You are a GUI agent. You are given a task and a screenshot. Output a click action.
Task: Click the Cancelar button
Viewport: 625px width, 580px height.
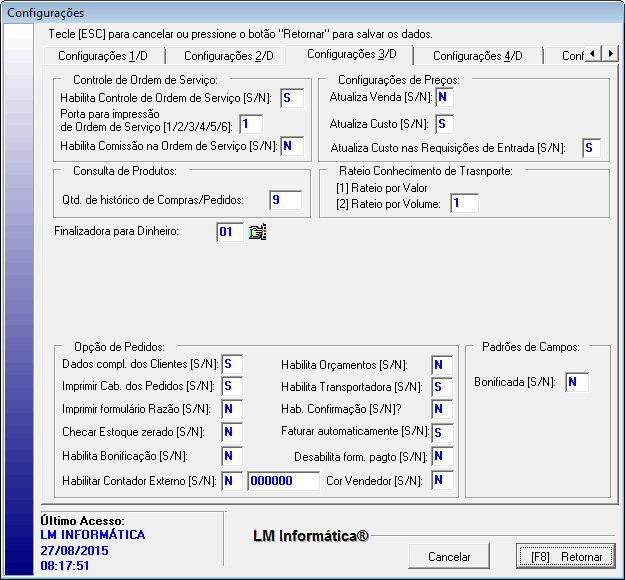[449, 556]
